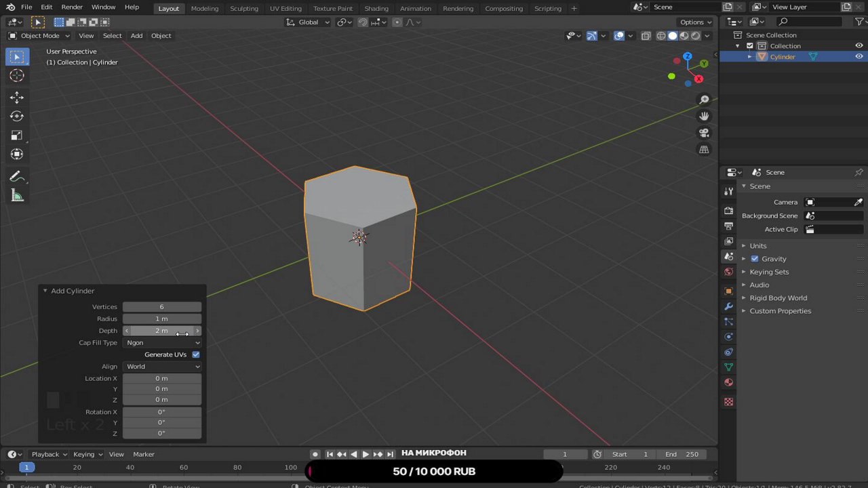The image size is (868, 488).
Task: Expand the Cylinder item in outliner
Action: tap(750, 57)
